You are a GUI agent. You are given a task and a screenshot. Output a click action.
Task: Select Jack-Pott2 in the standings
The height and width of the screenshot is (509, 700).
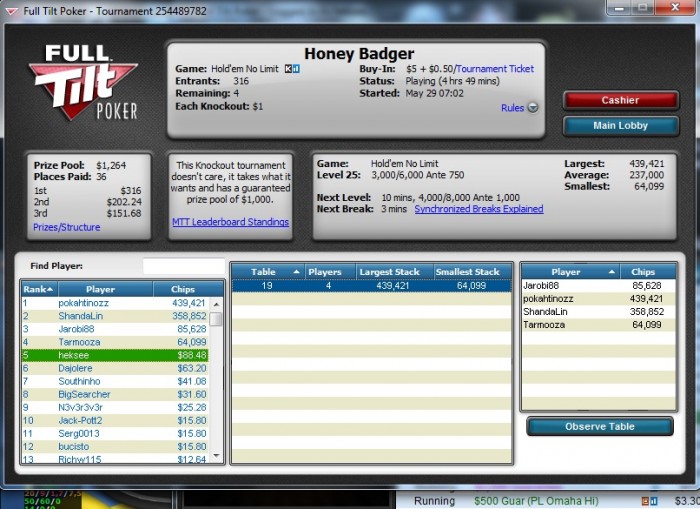coord(115,421)
